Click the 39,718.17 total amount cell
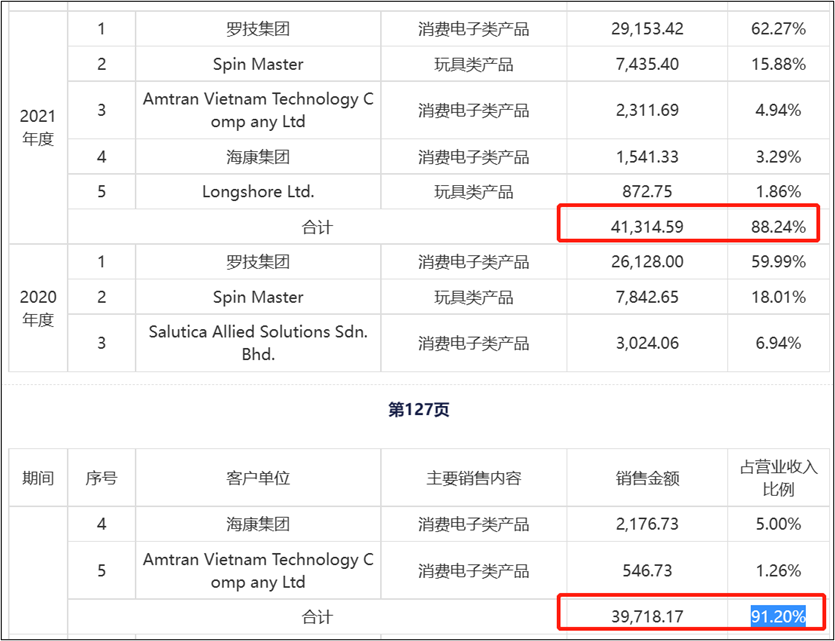 [646, 617]
